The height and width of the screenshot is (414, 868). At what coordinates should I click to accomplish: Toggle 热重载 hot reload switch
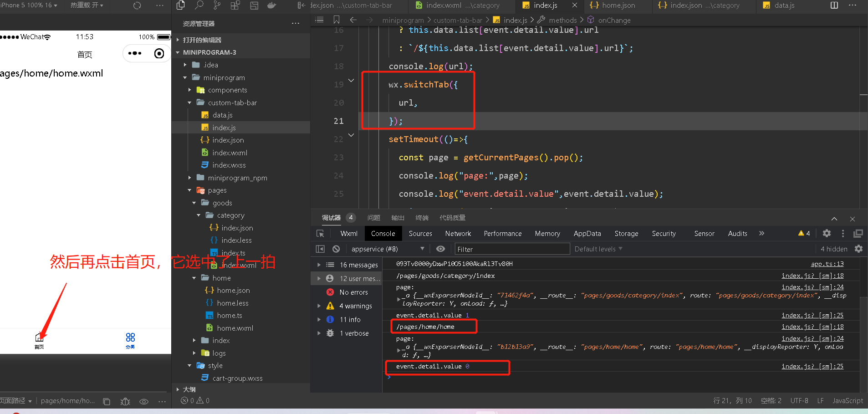(x=87, y=5)
